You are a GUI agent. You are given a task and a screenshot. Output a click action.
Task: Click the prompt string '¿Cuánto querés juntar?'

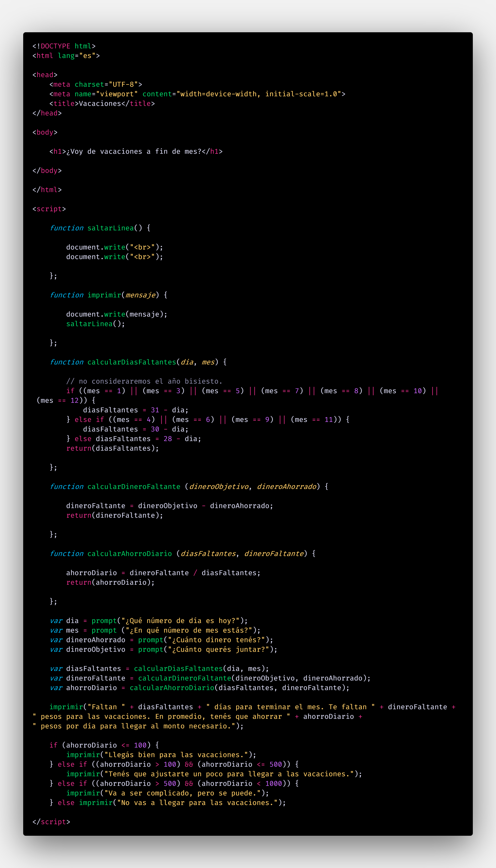(218, 649)
